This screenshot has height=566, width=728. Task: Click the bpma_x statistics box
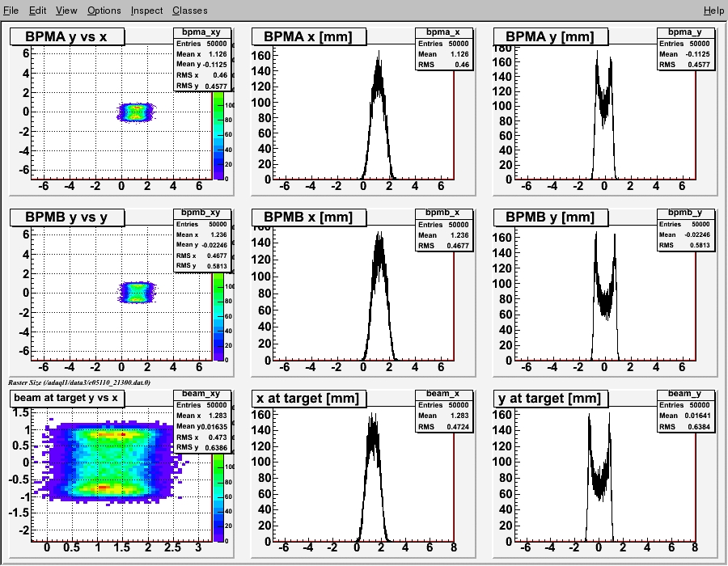coord(444,49)
